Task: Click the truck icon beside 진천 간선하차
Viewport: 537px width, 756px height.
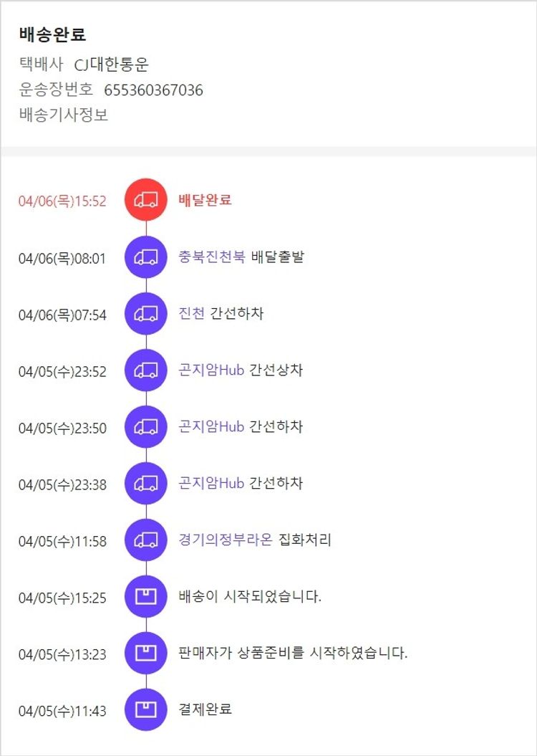Action: [x=146, y=313]
